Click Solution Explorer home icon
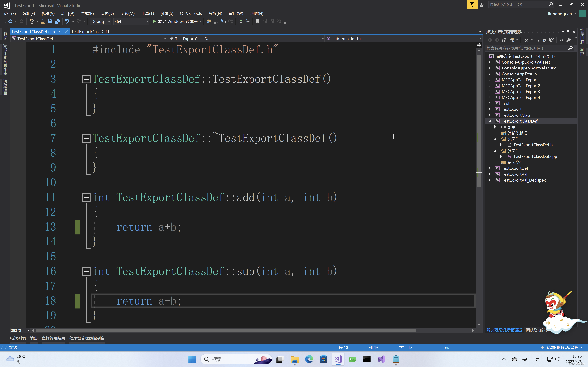 504,40
